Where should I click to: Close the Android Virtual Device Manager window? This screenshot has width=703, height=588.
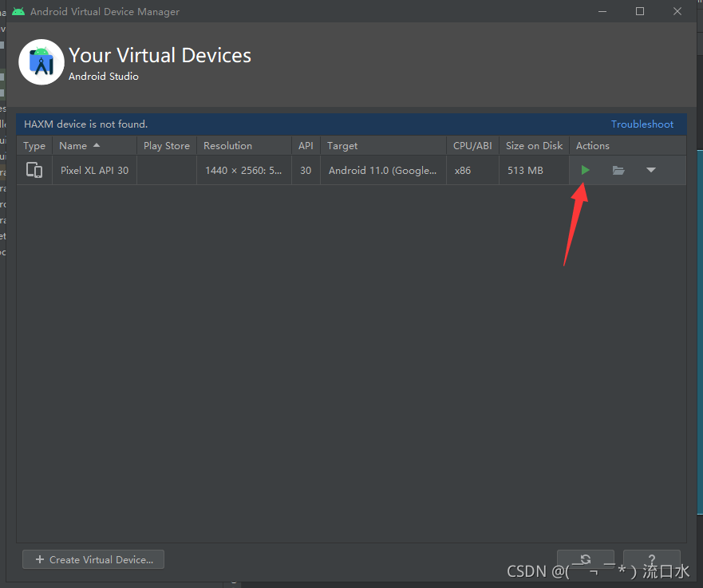[x=677, y=11]
